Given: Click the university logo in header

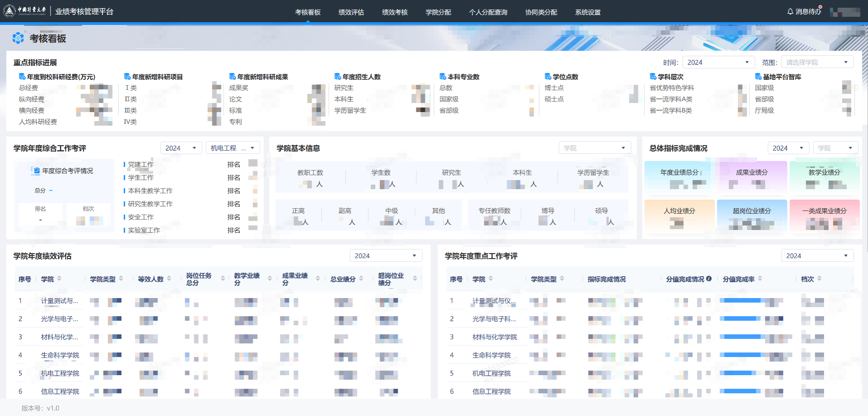Looking at the screenshot, I should pyautogui.click(x=10, y=11).
